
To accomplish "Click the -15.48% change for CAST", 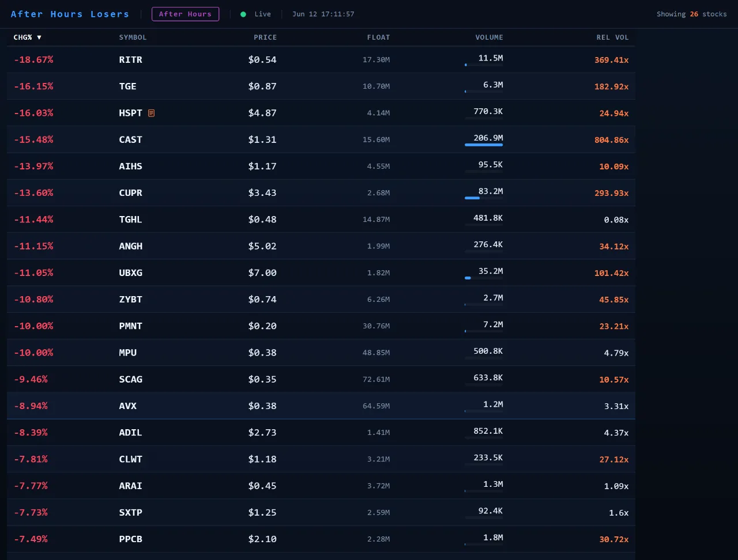I will (33, 139).
